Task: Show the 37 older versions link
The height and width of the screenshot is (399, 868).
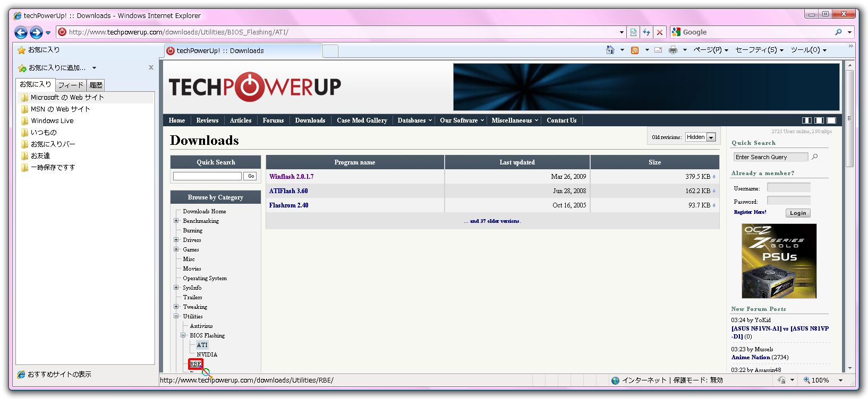Action: point(495,221)
